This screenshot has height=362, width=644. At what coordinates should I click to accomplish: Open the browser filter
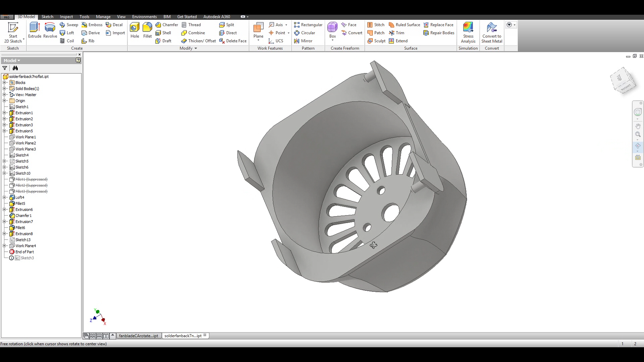click(5, 68)
